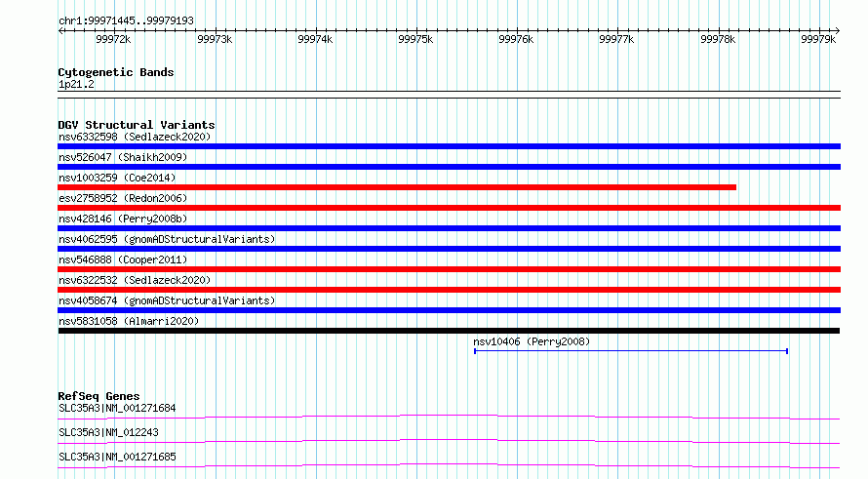This screenshot has width=868, height=479.
Task: Open variant label nsv6332598 (Sedlazeck2020)
Action: pyautogui.click(x=135, y=137)
